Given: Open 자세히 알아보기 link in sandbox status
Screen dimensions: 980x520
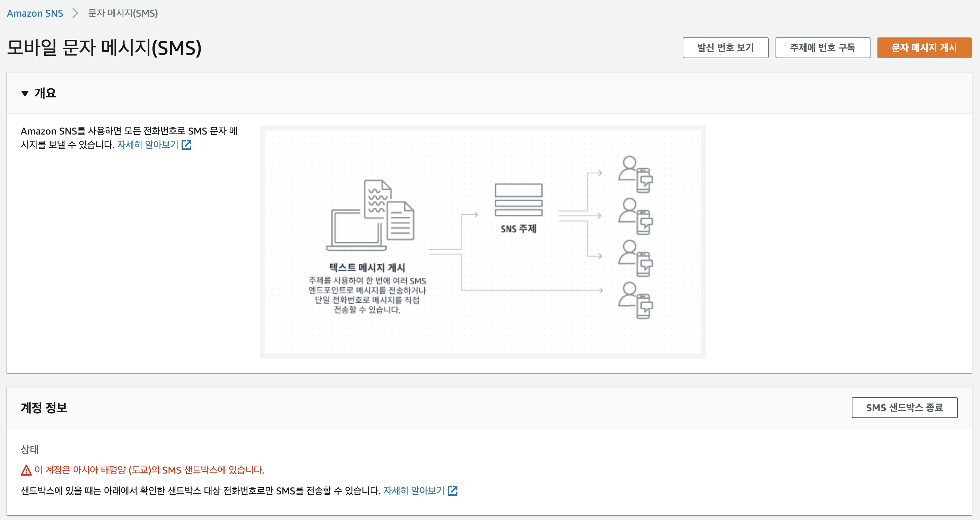Looking at the screenshot, I should 413,490.
